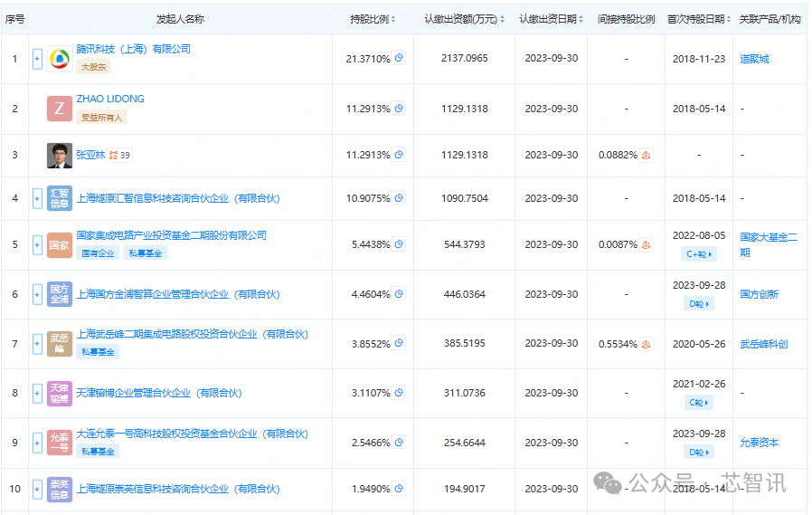Image resolution: width=812 pixels, height=515 pixels.
Task: Click the red Z avatar of ZHAO LIDONG
Action: pos(60,109)
